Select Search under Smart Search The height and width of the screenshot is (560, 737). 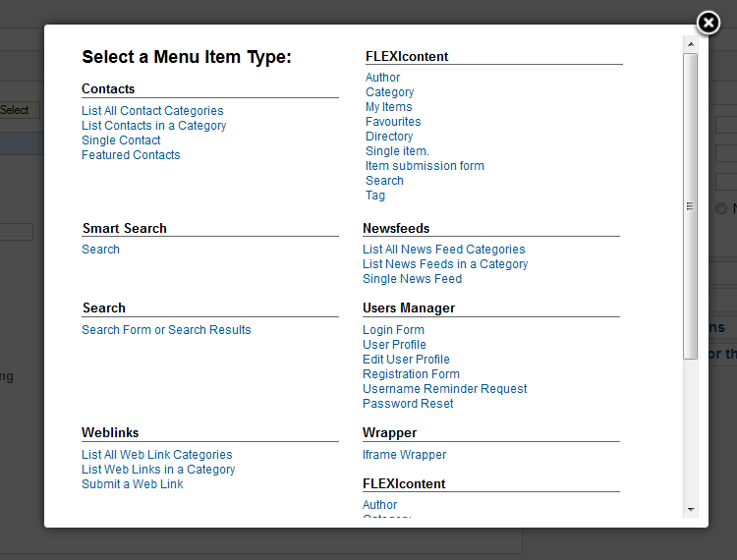tap(100, 250)
